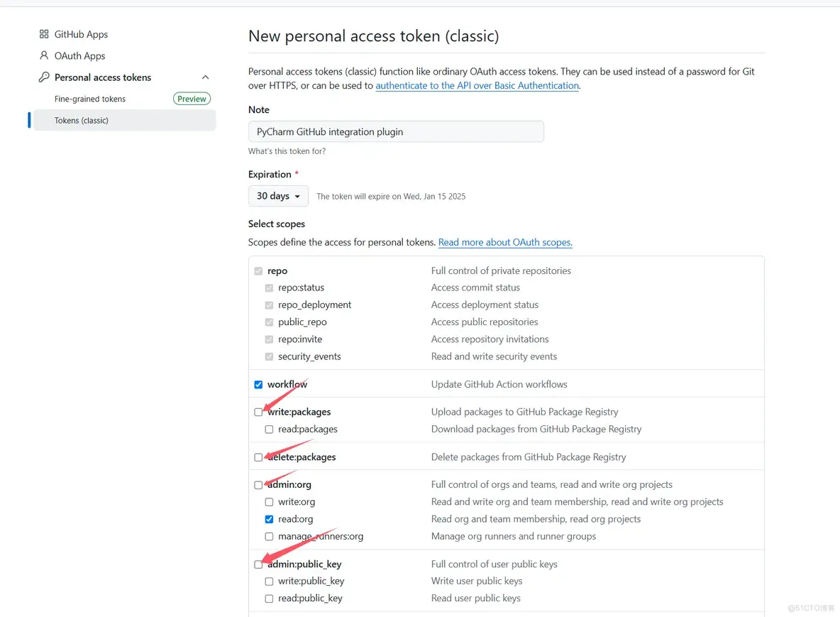Enable the admin:org scope checkbox
Screen dimensions: 840x617
[x=258, y=485]
